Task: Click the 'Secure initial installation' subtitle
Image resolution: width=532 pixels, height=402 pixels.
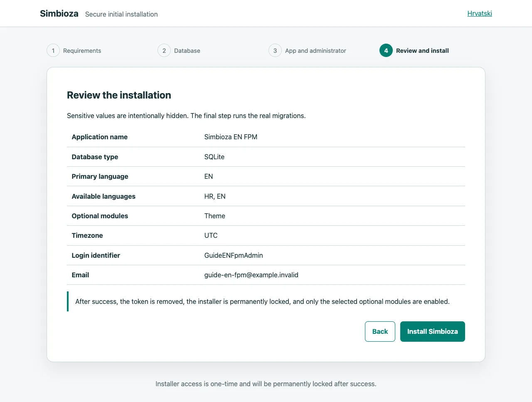Action: (121, 14)
